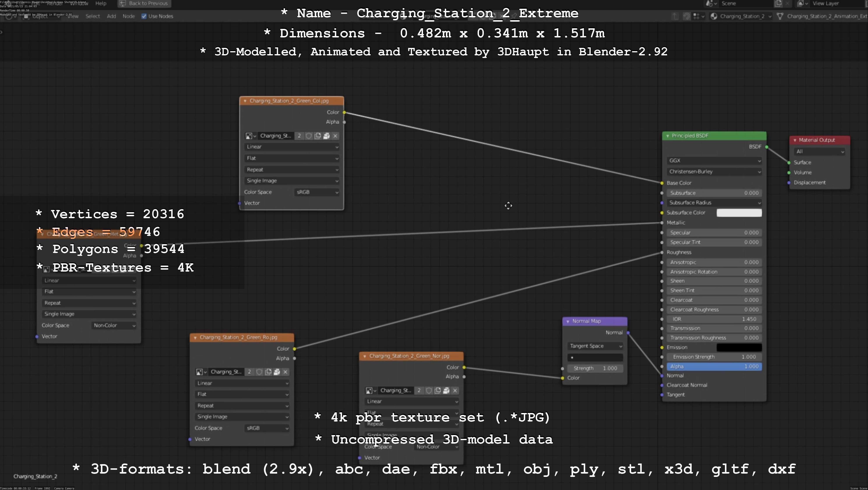Viewport: 868px width, 490px height.
Task: Toggle fake user shield in Green_Nor node
Action: (429, 391)
